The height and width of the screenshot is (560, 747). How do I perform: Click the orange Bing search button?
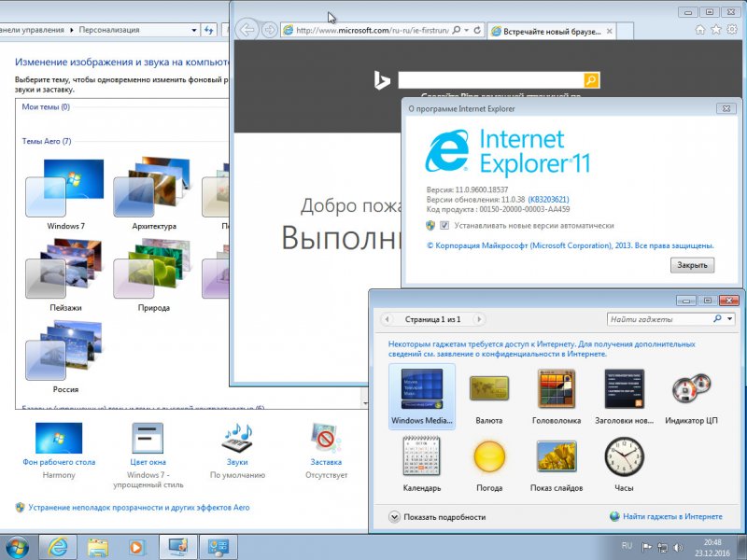[x=591, y=80]
